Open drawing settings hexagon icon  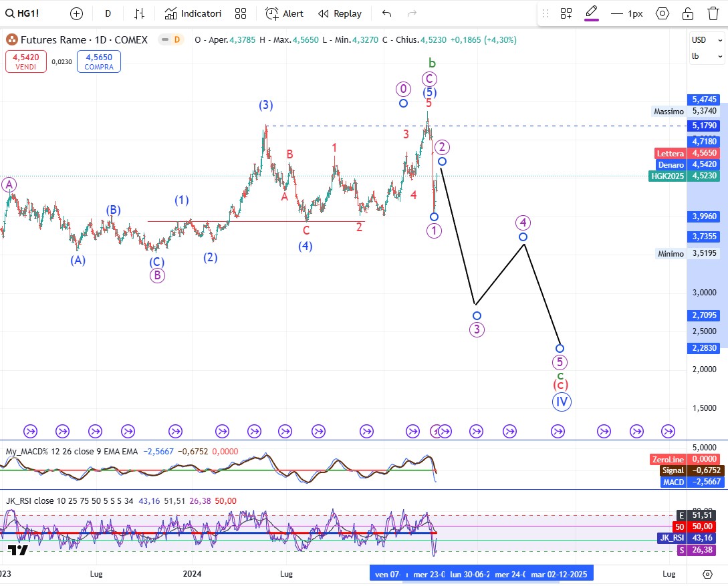coord(662,13)
